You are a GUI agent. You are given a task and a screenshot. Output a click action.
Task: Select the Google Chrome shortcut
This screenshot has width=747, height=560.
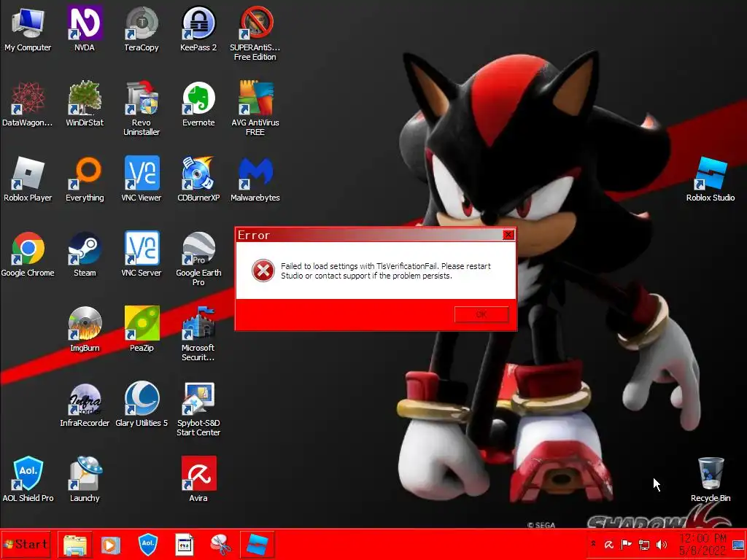pyautogui.click(x=28, y=254)
